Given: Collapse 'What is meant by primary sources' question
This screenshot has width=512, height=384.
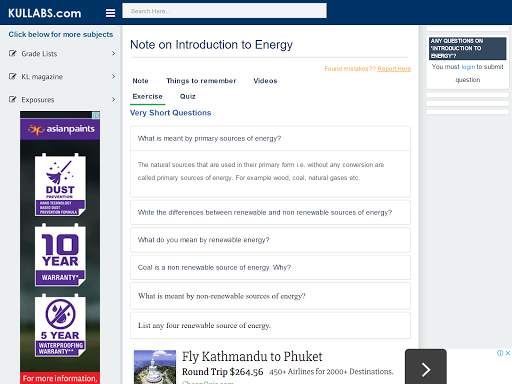Looking at the screenshot, I should tap(270, 138).
